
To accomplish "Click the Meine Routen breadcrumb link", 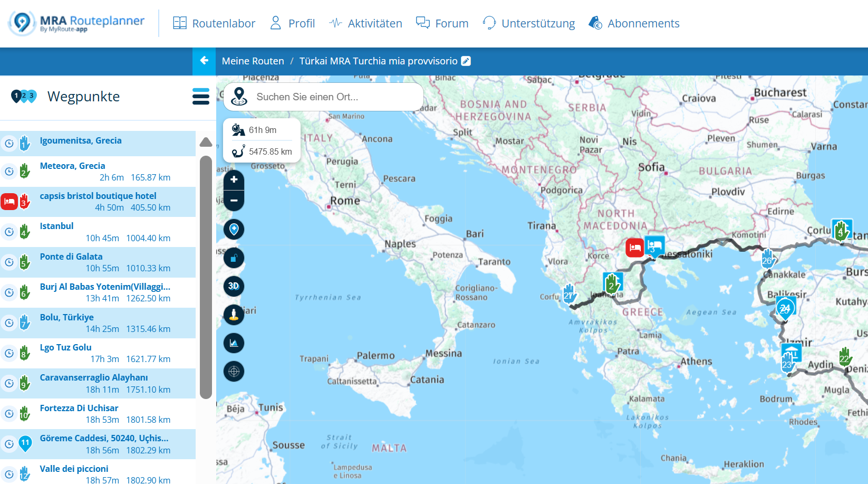I will (253, 61).
